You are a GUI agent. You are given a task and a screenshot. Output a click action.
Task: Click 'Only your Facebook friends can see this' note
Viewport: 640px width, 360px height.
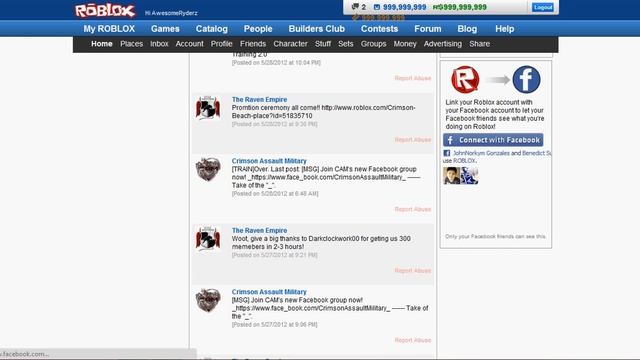click(x=495, y=236)
